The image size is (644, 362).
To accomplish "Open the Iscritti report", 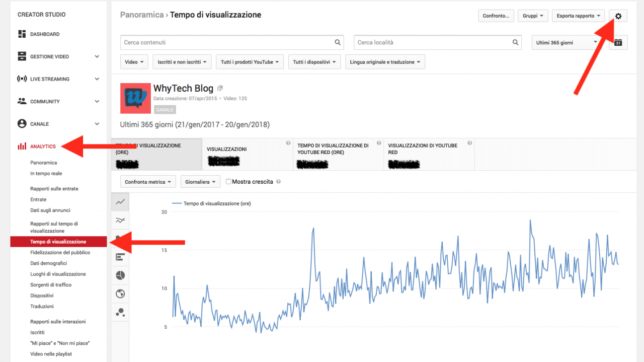I will pos(37,332).
